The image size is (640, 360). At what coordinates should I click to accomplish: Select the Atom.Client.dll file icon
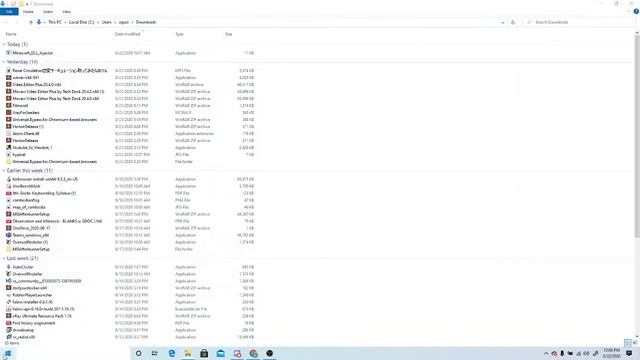tap(9, 134)
